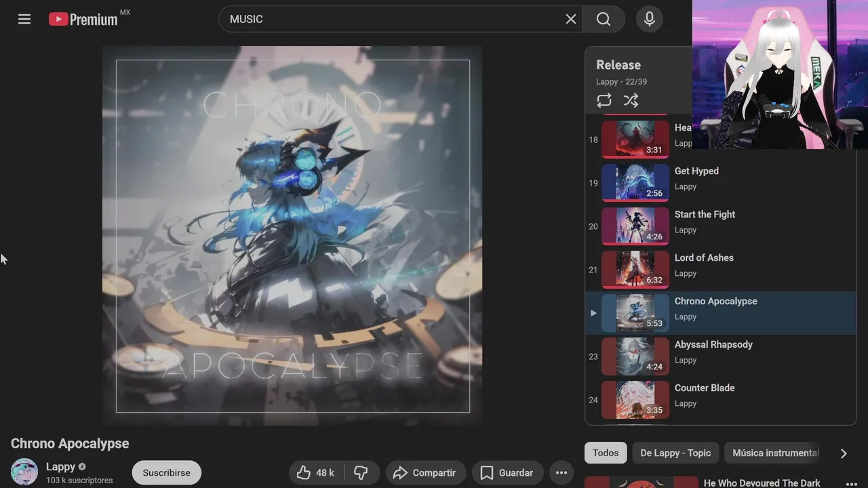Play Lord of Ashes thumbnail
Viewport: 868px width, 488px height.
point(635,270)
